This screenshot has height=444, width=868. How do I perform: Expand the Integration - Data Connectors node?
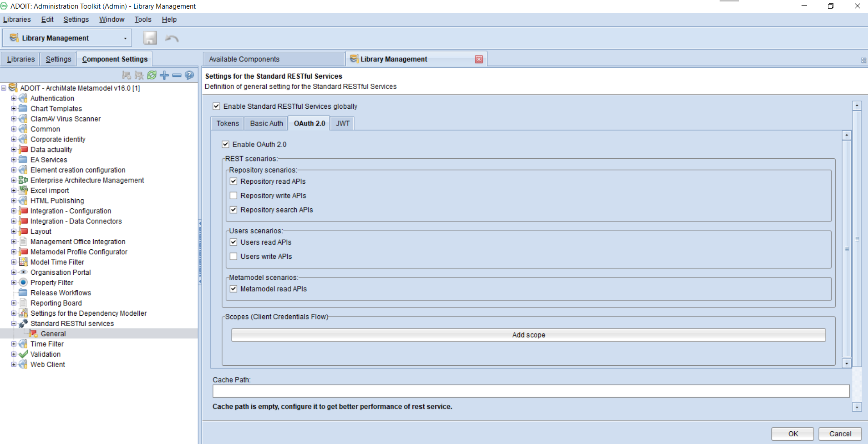point(14,221)
